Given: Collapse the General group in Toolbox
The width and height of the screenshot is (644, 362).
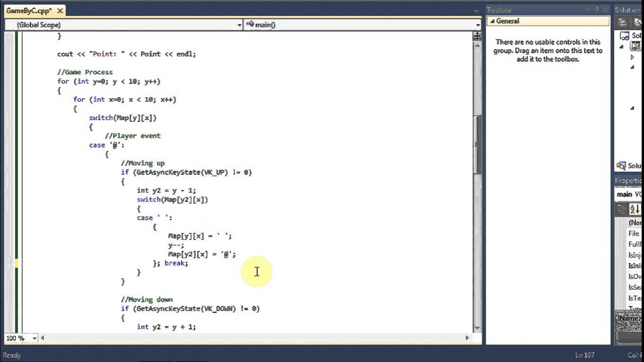Looking at the screenshot, I should click(493, 21).
